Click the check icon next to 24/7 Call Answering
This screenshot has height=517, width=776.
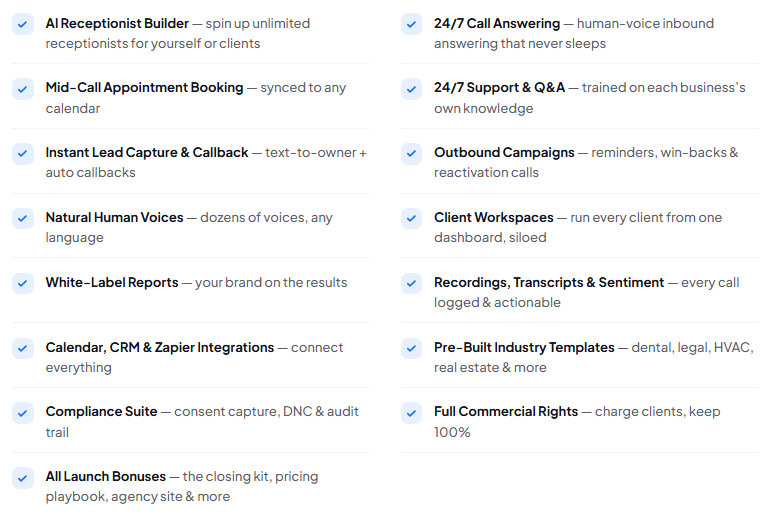[x=411, y=24]
